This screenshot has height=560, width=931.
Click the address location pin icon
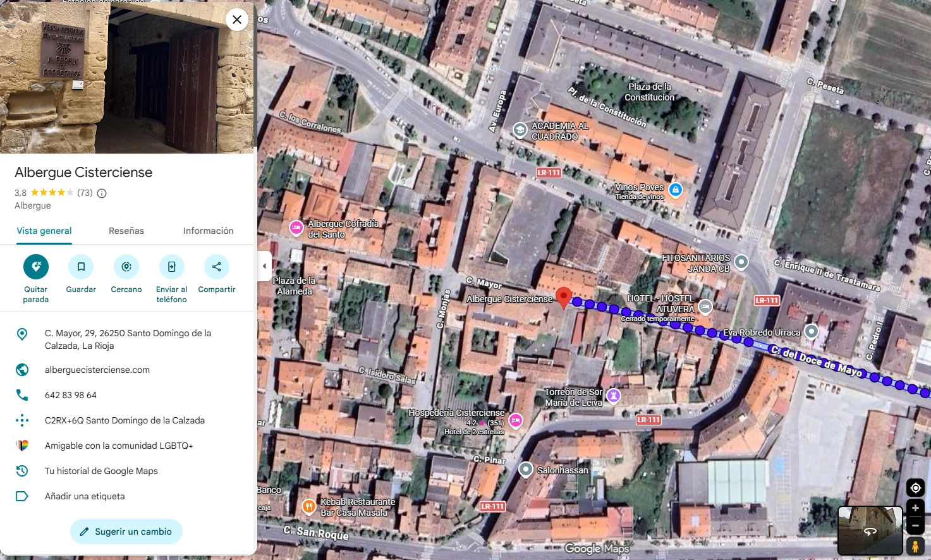tap(22, 334)
